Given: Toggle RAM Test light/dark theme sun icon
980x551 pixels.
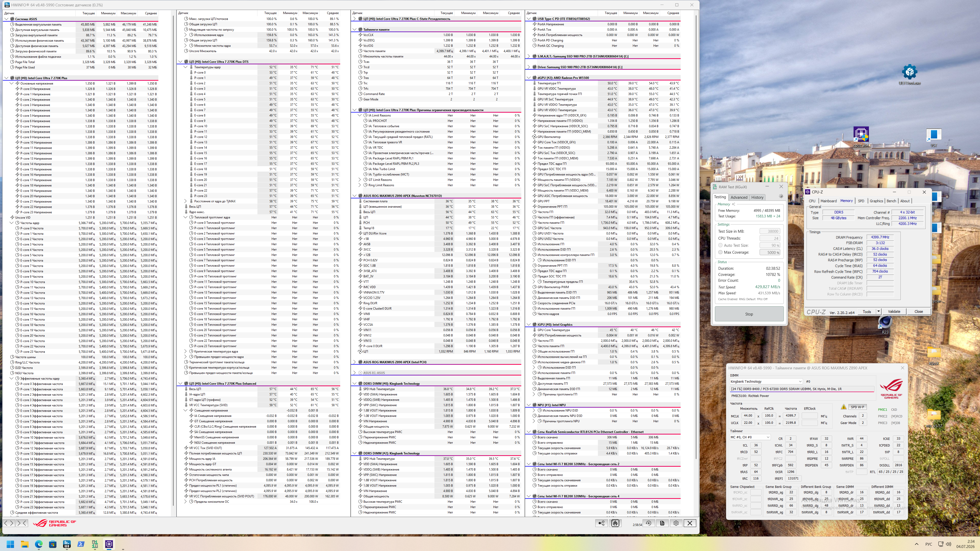Looking at the screenshot, I should pyautogui.click(x=781, y=196).
